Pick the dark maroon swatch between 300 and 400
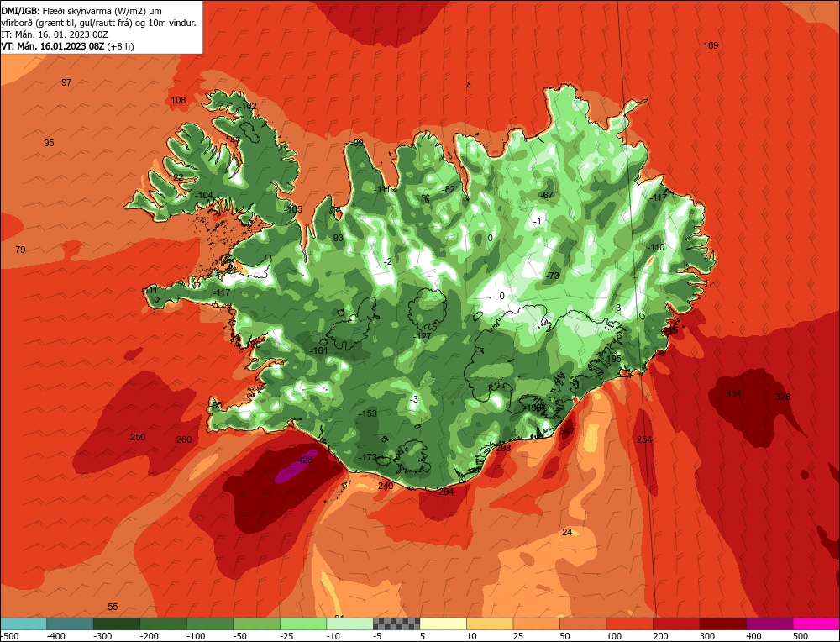Image resolution: width=840 pixels, height=642 pixels. tap(723, 624)
